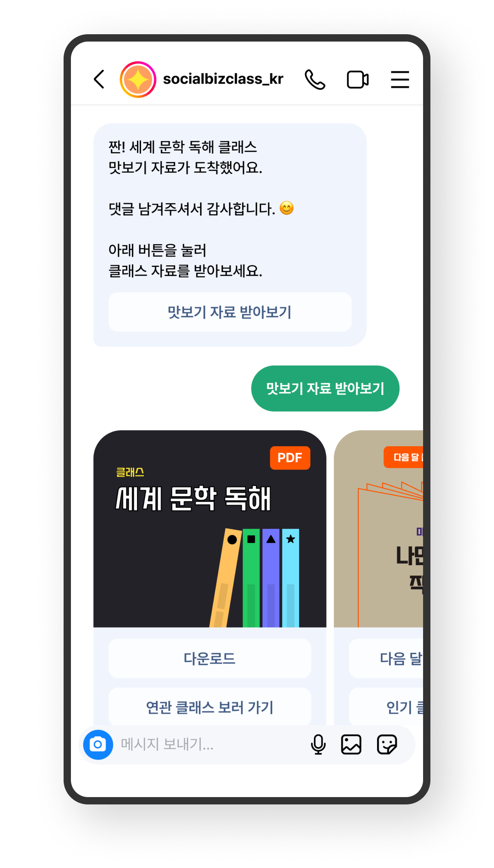
Task: Open the sticker picker icon
Action: click(x=387, y=745)
